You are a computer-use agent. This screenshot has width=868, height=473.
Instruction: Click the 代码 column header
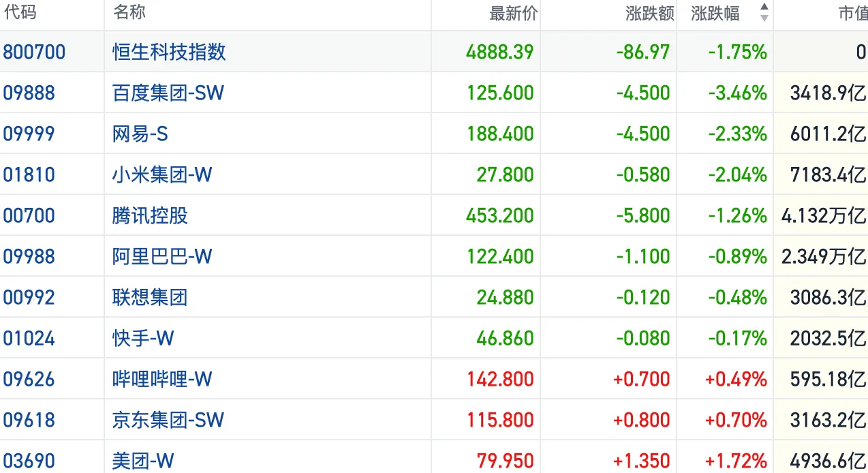pos(20,12)
